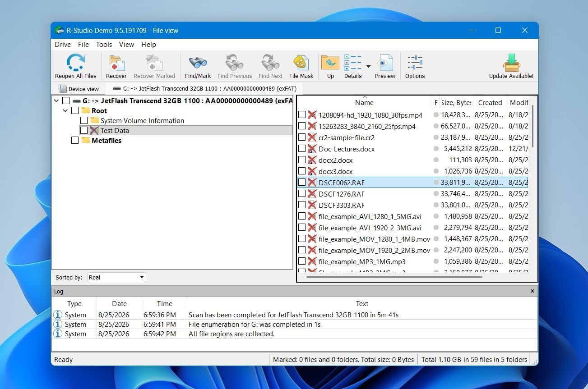Select file_example_MOV_1280_1_4MB.mov
Viewport: 588px width, 389px height.
(374, 239)
